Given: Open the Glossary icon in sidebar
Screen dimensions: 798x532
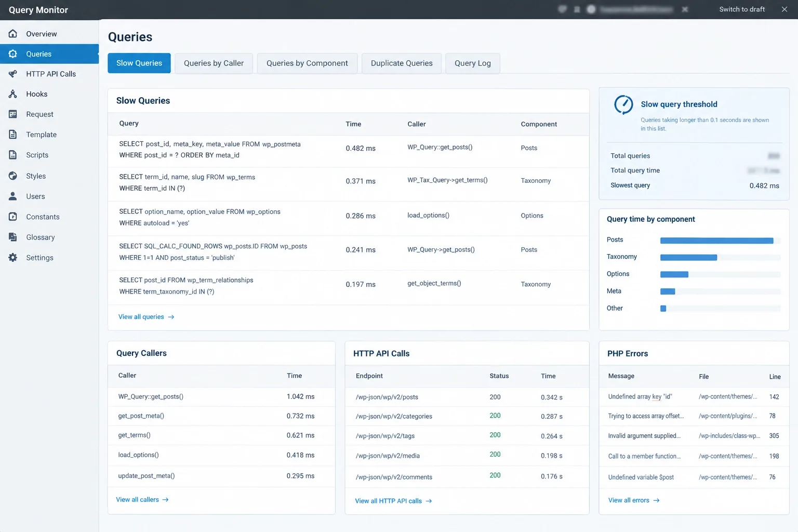Looking at the screenshot, I should 13,237.
